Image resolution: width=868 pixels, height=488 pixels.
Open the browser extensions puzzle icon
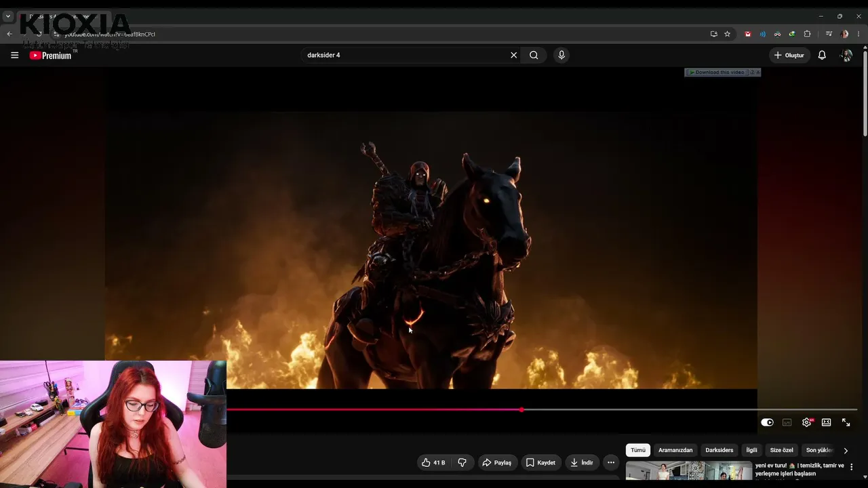pos(807,34)
